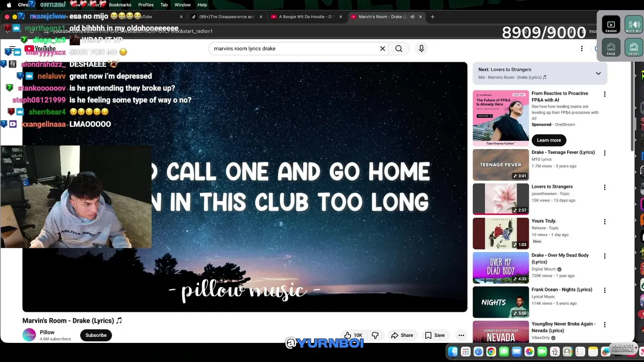Open the Help menu
The width and height of the screenshot is (644, 362).
[202, 5]
